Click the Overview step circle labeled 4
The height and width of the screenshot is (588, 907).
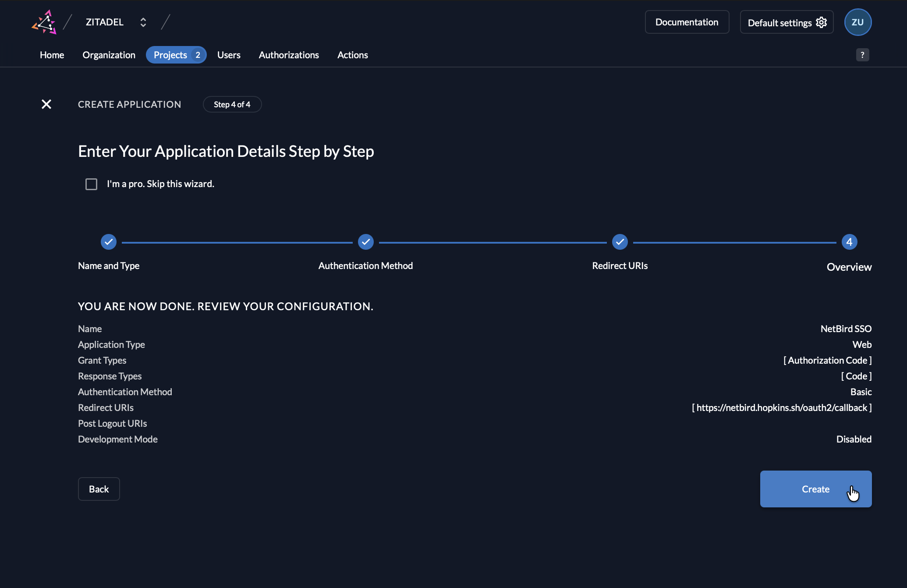coord(849,241)
